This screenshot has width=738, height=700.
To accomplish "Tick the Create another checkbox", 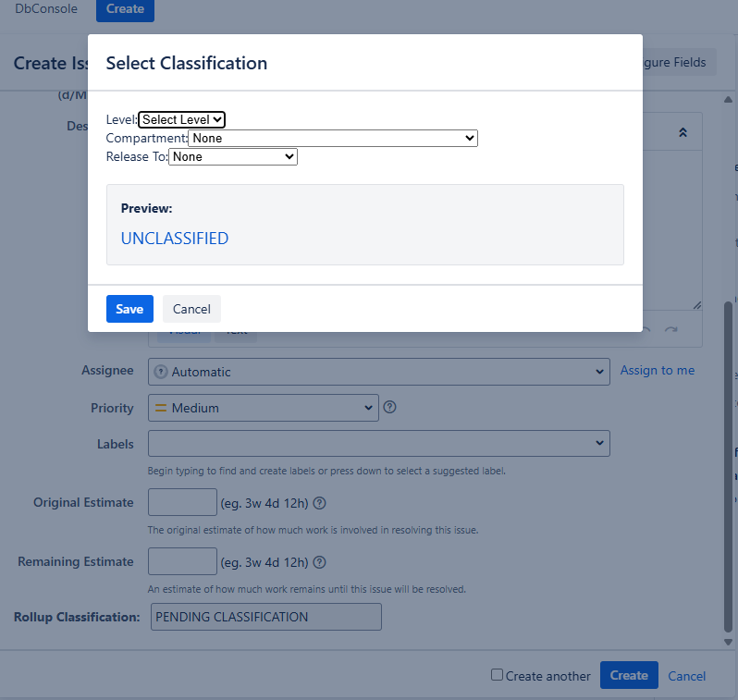I will click(x=498, y=675).
